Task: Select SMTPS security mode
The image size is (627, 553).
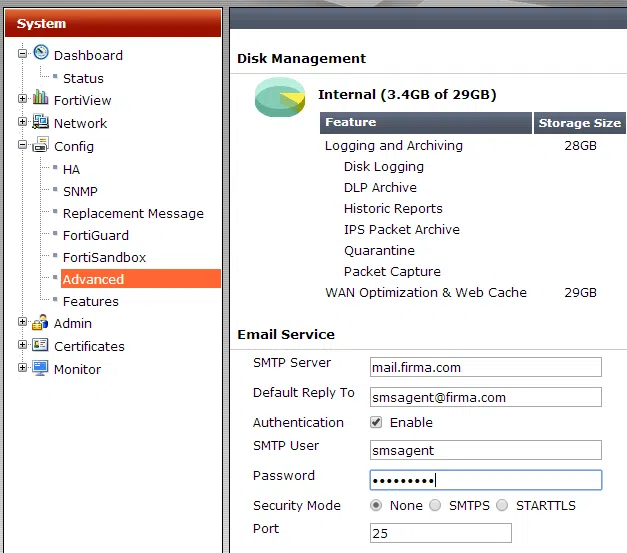Action: tap(435, 505)
